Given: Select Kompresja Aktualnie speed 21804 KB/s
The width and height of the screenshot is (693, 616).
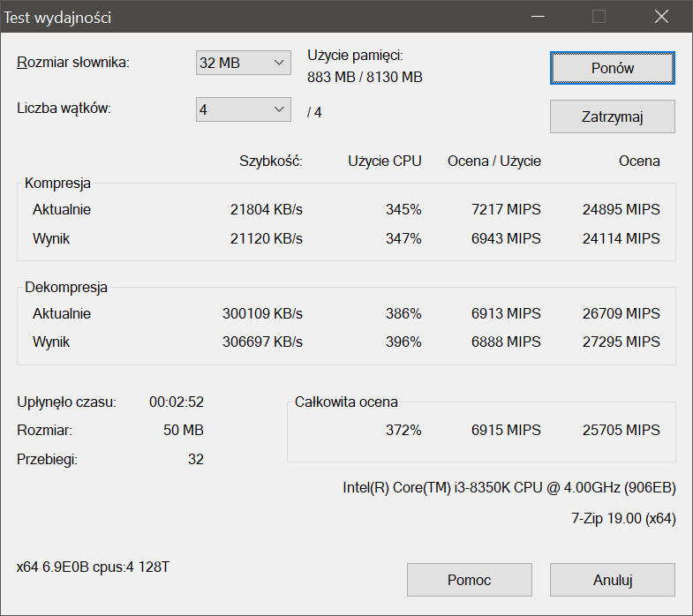Looking at the screenshot, I should coord(266,209).
